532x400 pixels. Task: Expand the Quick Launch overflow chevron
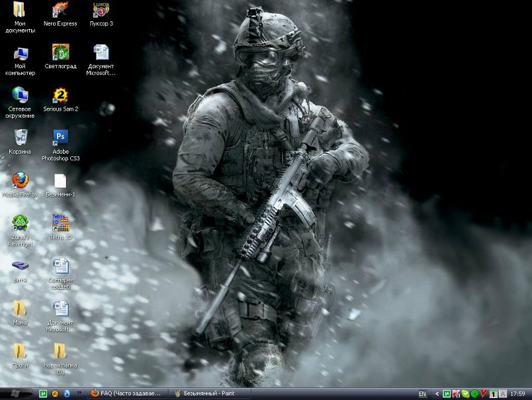[x=79, y=393]
